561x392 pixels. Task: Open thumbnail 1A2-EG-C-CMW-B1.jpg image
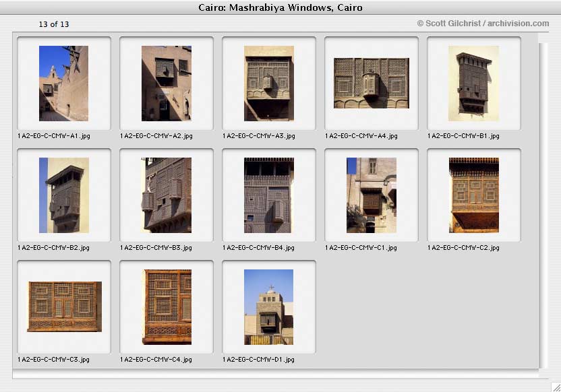474,84
